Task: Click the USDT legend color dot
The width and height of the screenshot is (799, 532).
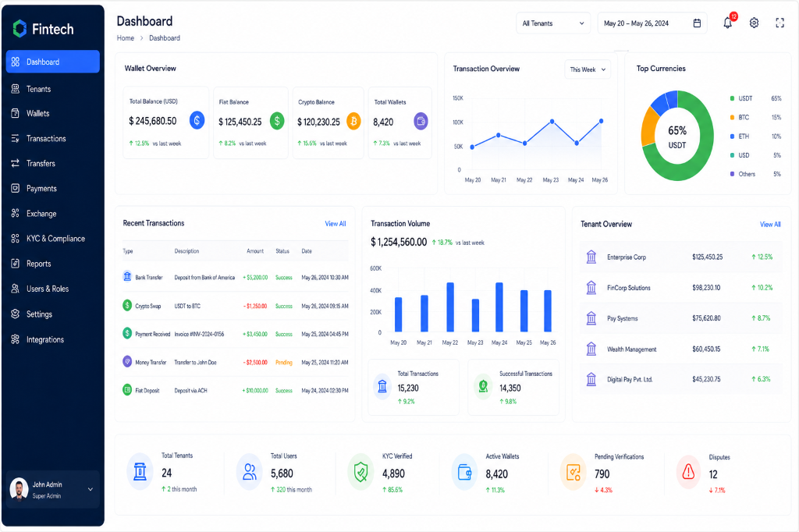Action: tap(732, 98)
